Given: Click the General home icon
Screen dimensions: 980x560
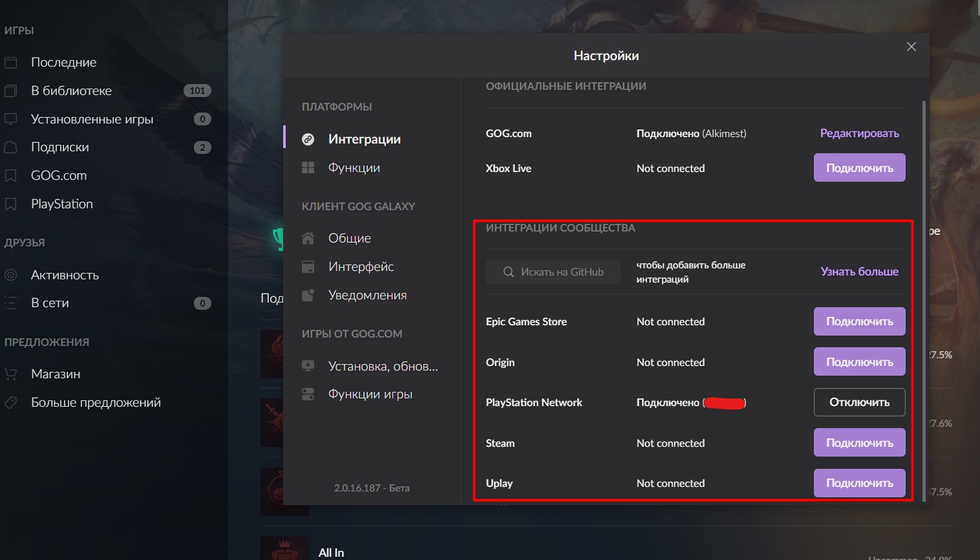Looking at the screenshot, I should click(308, 239).
